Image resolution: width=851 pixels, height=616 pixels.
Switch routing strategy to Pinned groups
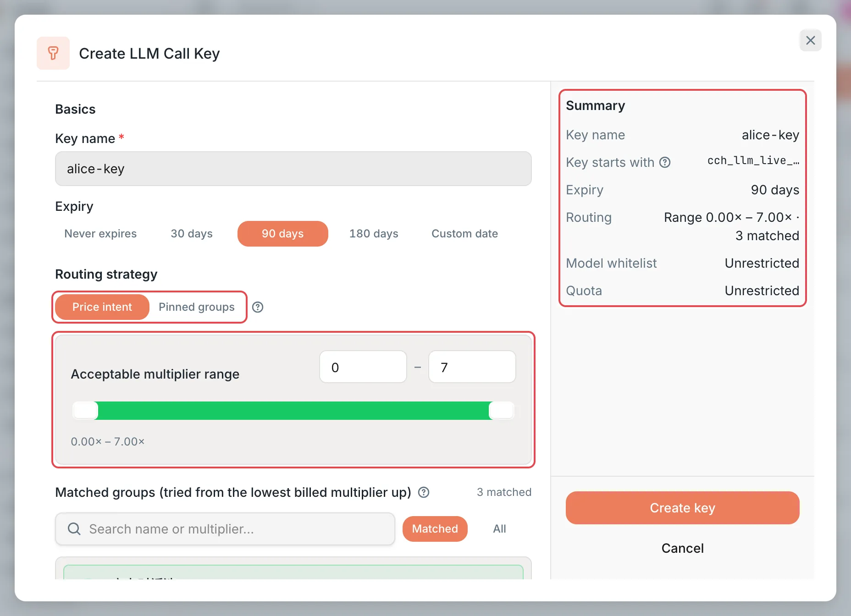(x=197, y=307)
